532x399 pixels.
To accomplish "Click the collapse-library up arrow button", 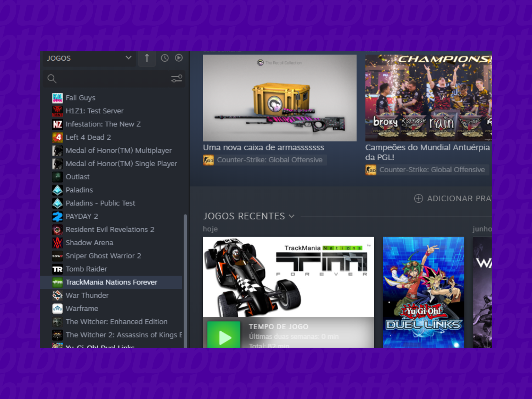I will click(x=147, y=58).
